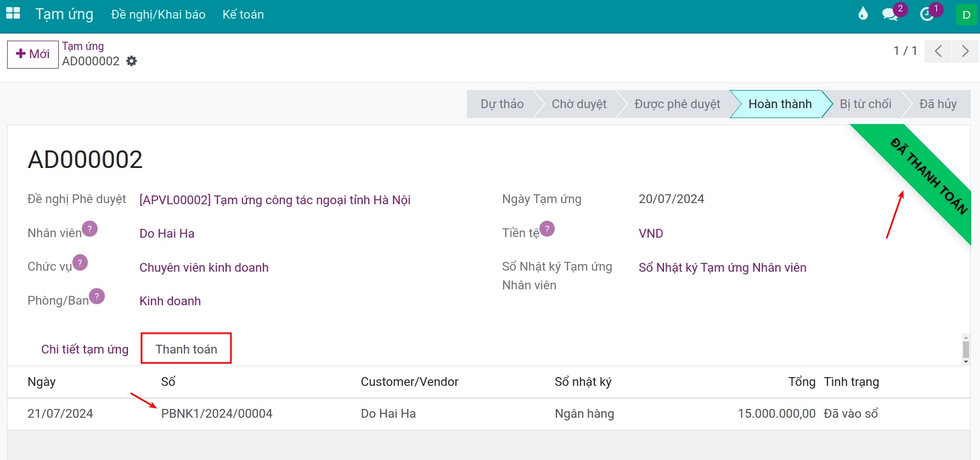980x460 pixels.
Task: Open the conversations messages icon
Action: click(x=890, y=14)
